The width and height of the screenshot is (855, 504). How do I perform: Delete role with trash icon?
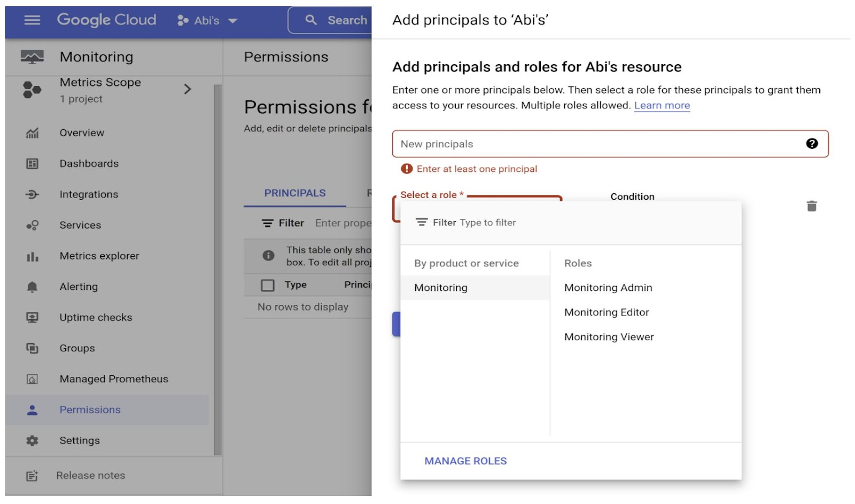(811, 206)
